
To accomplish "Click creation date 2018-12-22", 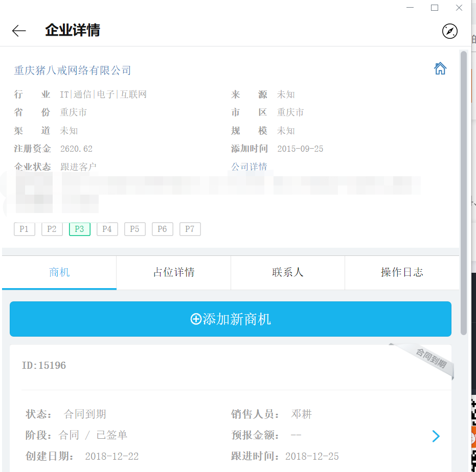I will pyautogui.click(x=111, y=456).
